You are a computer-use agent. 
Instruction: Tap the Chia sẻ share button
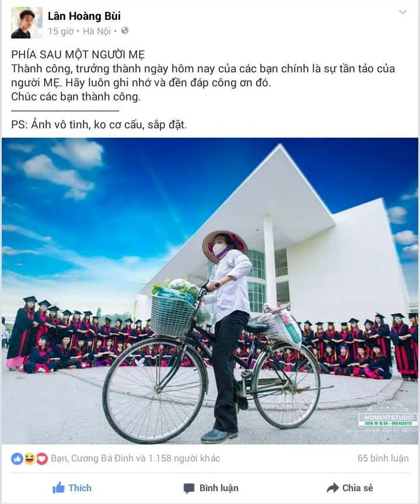(x=349, y=488)
